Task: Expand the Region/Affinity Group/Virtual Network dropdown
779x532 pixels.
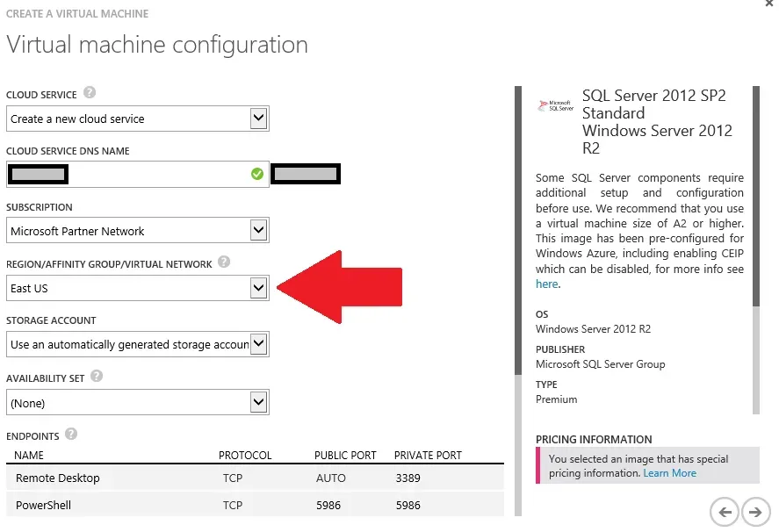Action: 258,286
